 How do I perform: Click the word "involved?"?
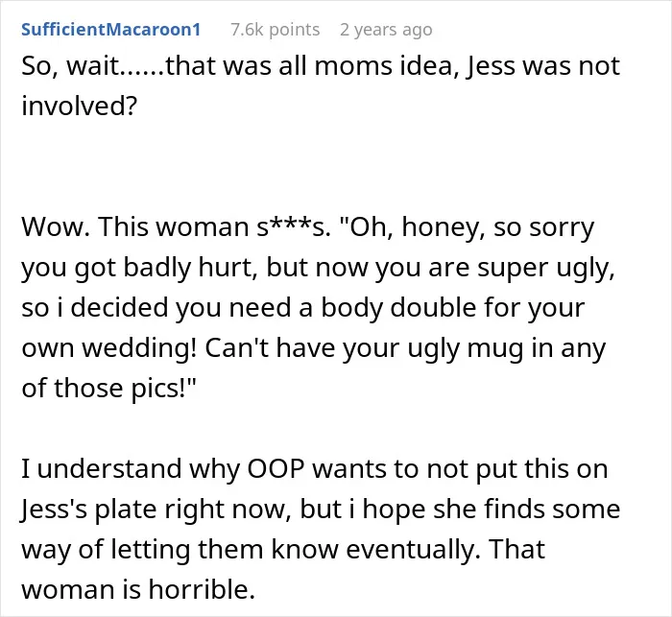pyautogui.click(x=80, y=106)
